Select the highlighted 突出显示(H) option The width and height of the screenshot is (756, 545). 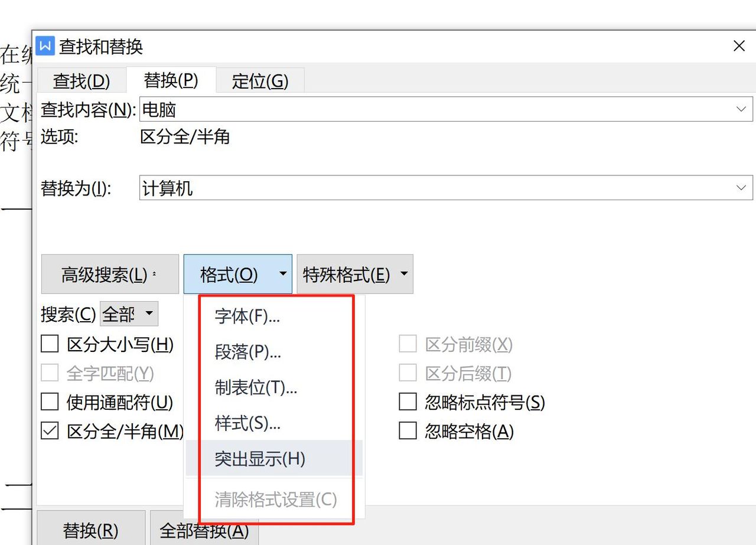258,458
